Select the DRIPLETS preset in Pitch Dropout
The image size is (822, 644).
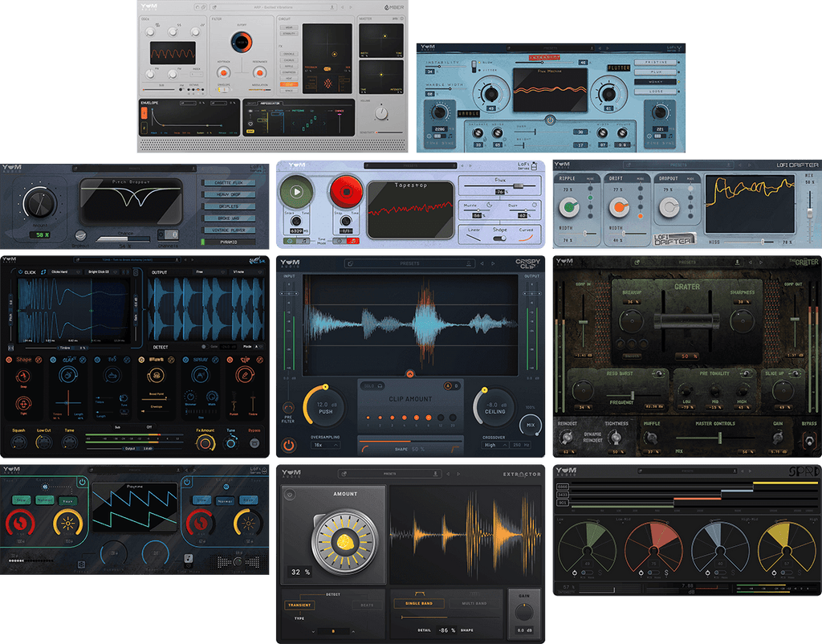pos(229,206)
